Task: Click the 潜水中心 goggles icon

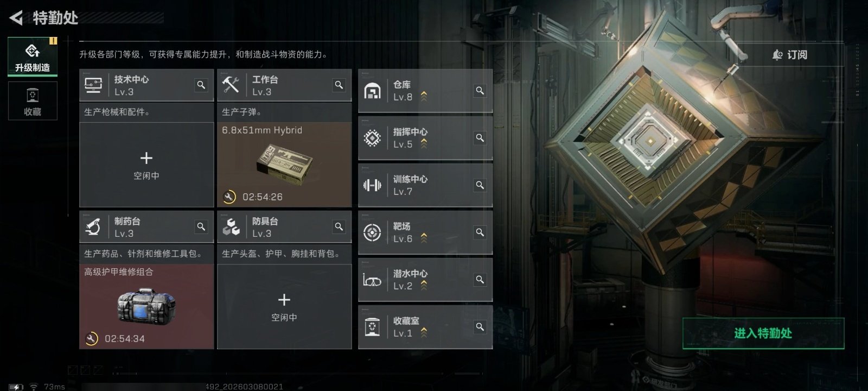Action: click(x=372, y=280)
